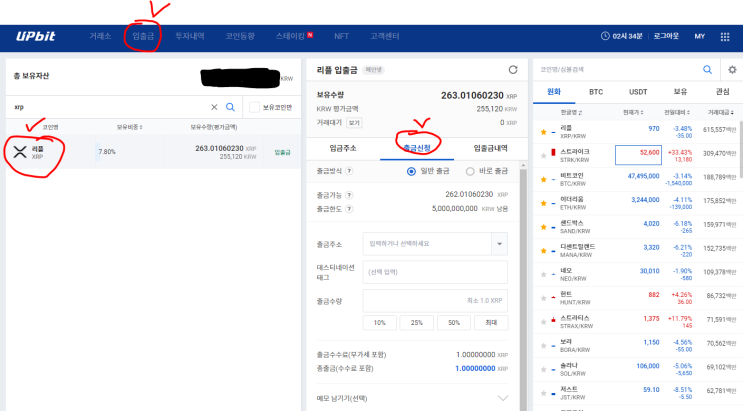The width and height of the screenshot is (743, 411).
Task: Click the Ripple X logo in the asset row
Action: point(20,152)
